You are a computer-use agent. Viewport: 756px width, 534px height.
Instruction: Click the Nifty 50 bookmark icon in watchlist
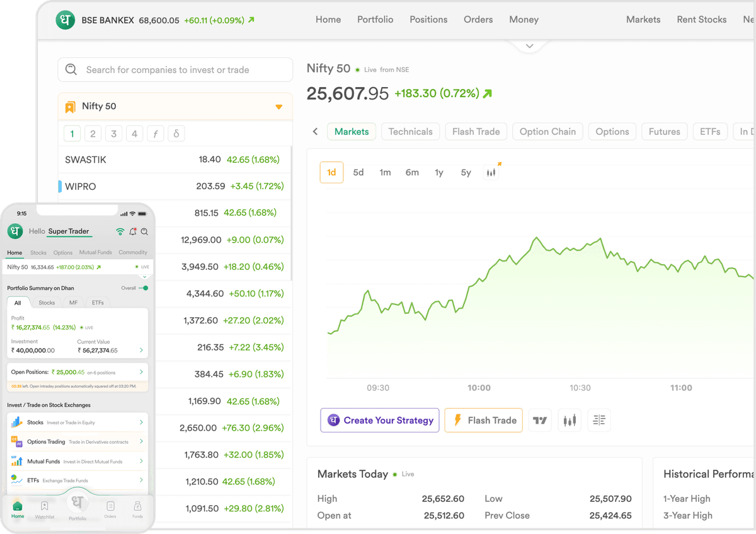click(71, 107)
